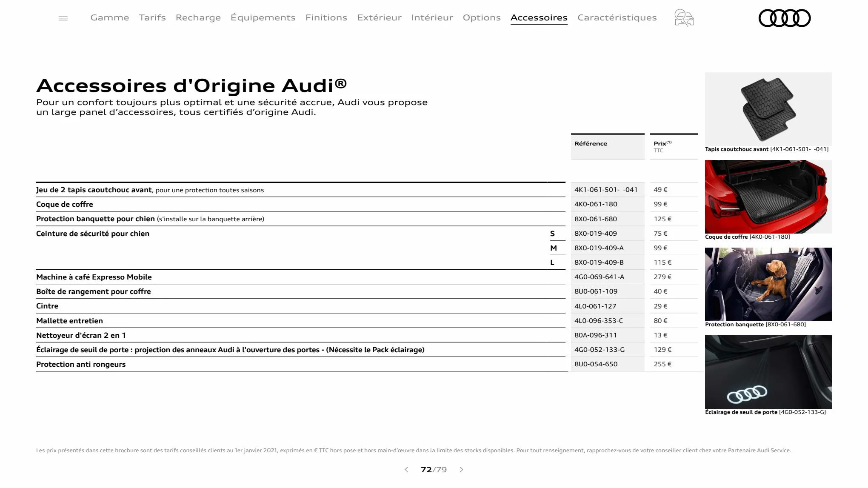Image resolution: width=868 pixels, height=488 pixels.
Task: Click the 'Coque de coffre' table row label
Action: [65, 204]
